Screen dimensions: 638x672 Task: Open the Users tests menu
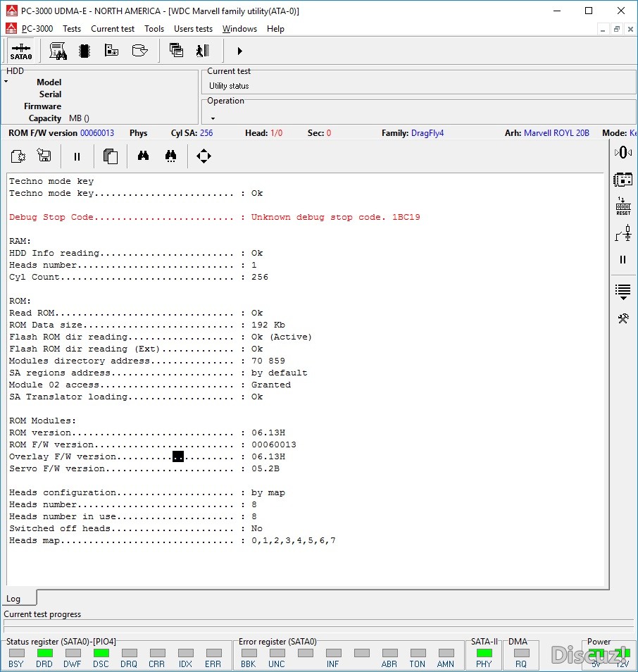point(193,29)
